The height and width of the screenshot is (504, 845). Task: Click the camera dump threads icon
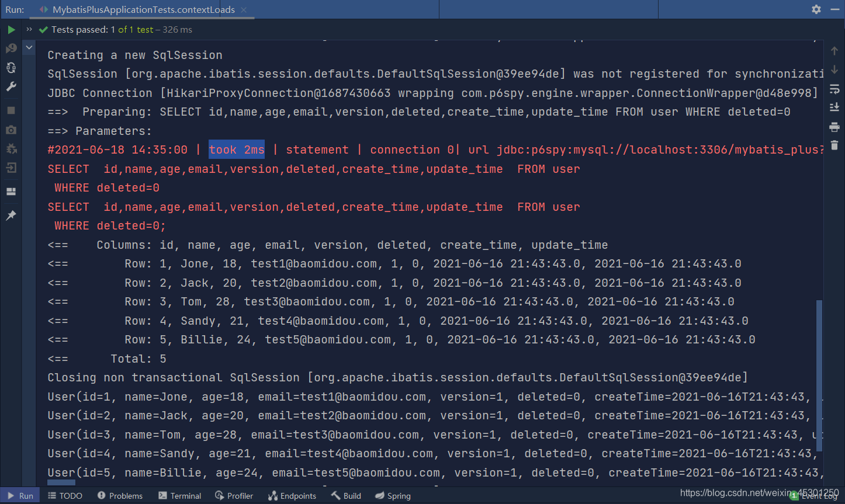coord(11,130)
